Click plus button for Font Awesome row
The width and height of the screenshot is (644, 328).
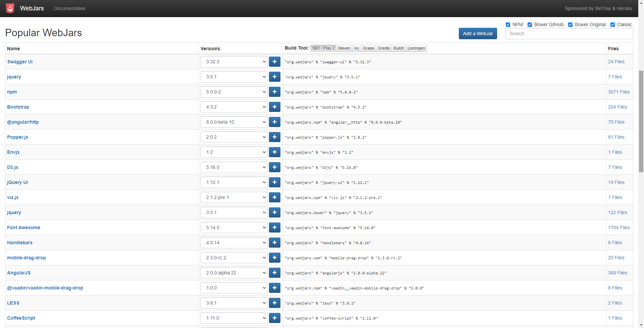coord(274,227)
